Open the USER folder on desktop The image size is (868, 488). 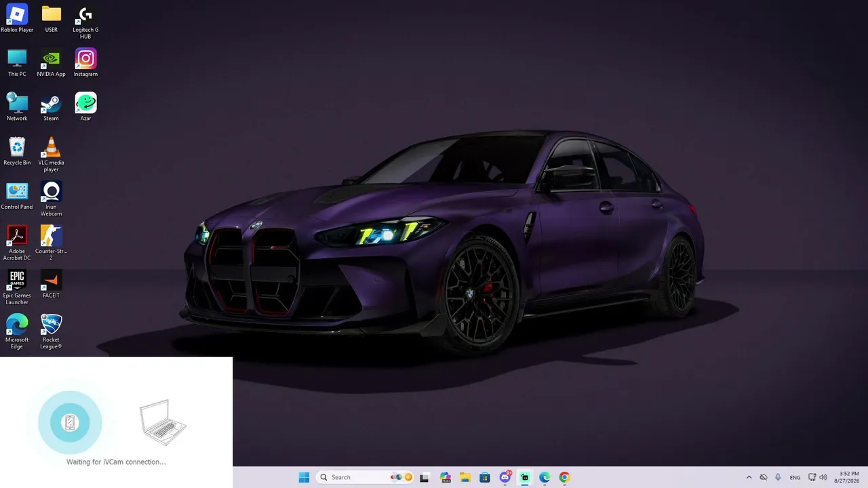click(x=51, y=18)
